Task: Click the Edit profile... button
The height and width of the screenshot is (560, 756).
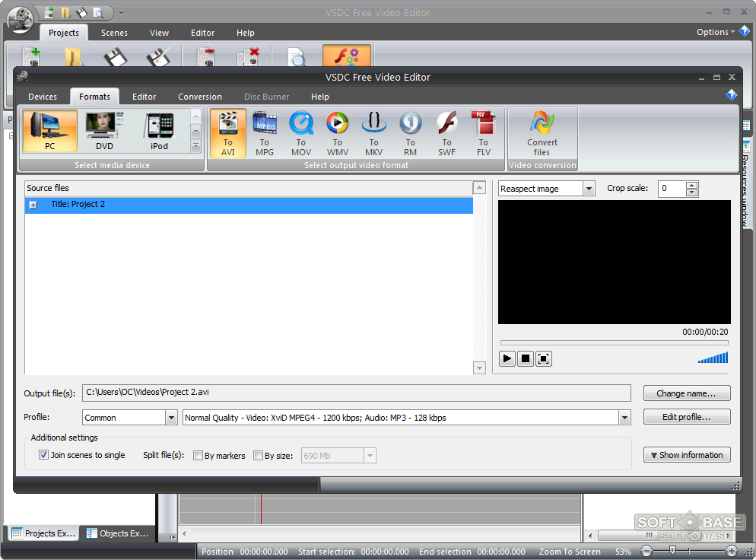Action: (x=687, y=417)
